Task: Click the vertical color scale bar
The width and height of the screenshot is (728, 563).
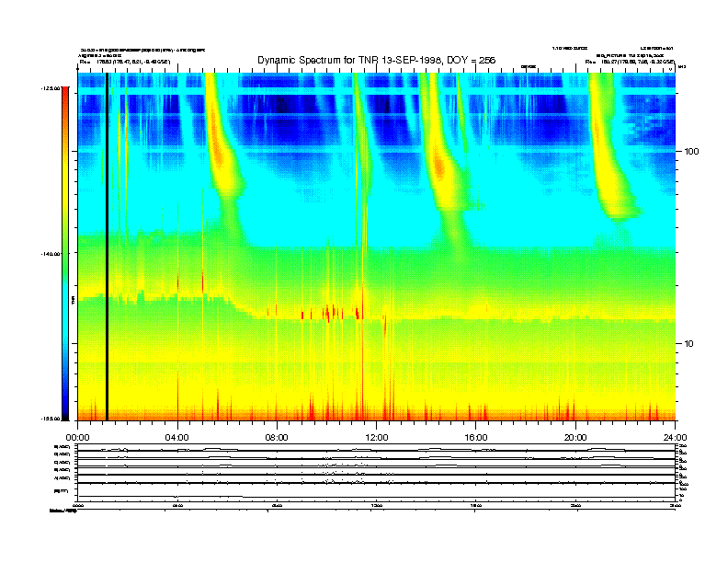Action: click(65, 254)
